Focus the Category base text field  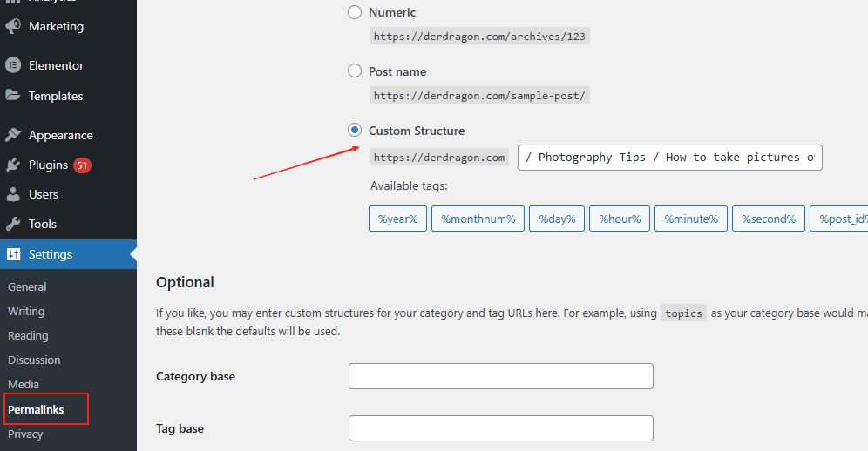coord(500,376)
